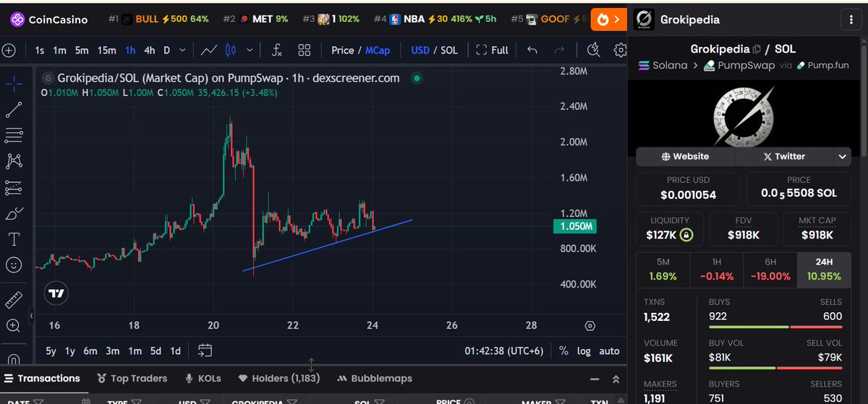Click the add symbol plus icon
This screenshot has height=404, width=868.
click(x=8, y=51)
